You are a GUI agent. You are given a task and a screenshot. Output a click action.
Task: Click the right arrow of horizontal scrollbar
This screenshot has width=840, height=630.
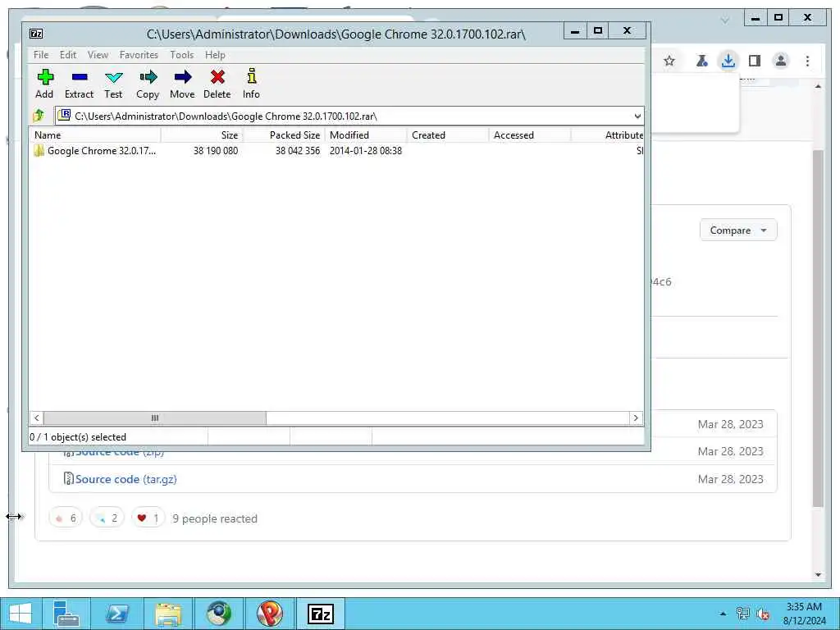point(636,418)
